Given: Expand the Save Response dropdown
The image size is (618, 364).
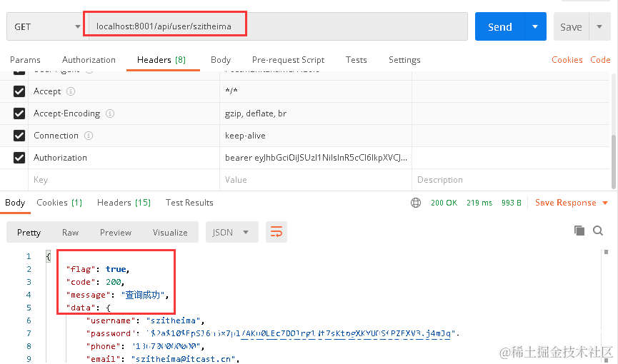Looking at the screenshot, I should (605, 203).
